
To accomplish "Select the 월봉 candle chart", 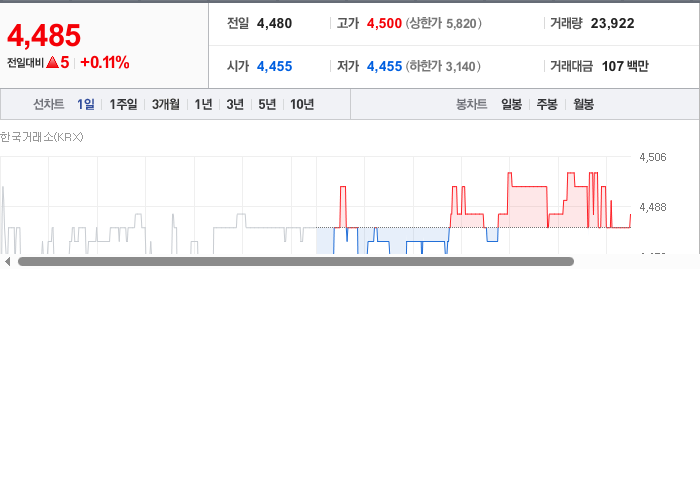I will click(583, 104).
